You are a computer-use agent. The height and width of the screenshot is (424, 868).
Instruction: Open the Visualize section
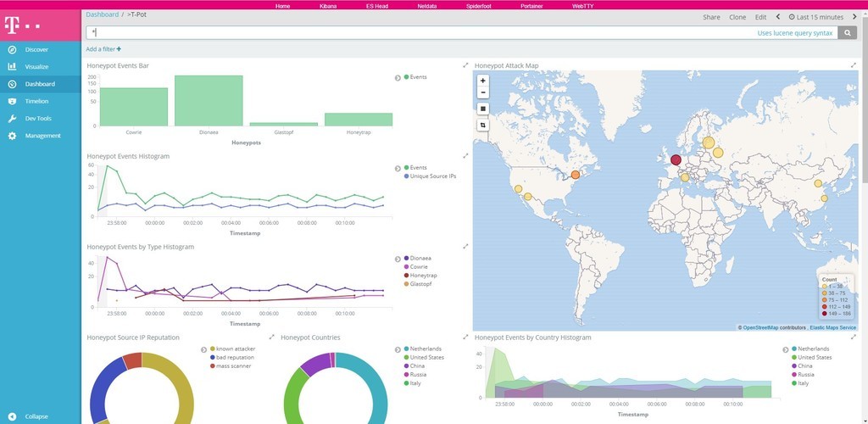click(x=36, y=67)
